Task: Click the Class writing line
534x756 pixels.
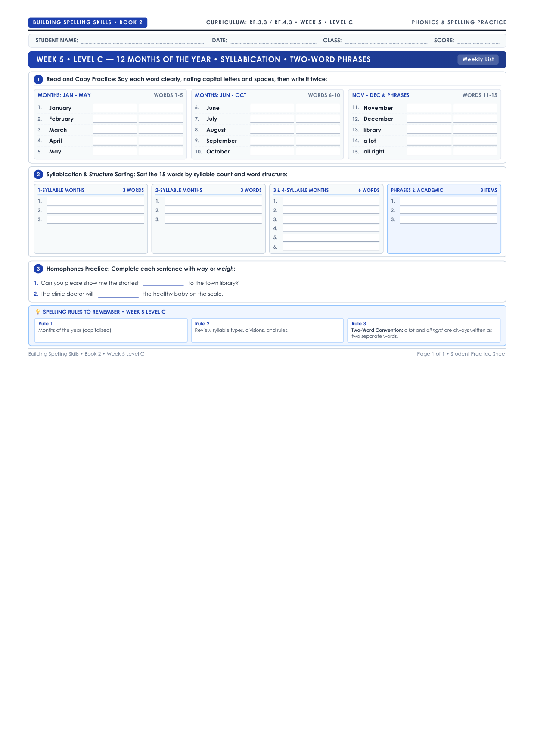Action: tap(386, 41)
